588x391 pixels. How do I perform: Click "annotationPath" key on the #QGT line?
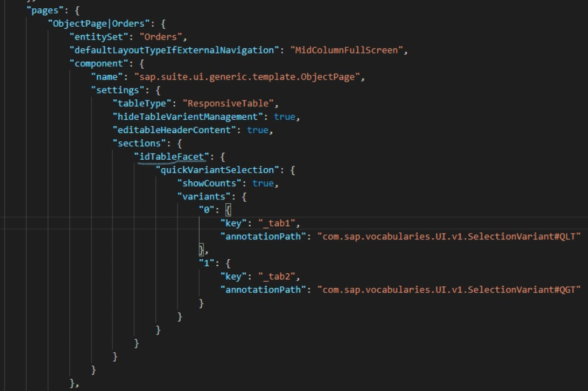point(265,290)
